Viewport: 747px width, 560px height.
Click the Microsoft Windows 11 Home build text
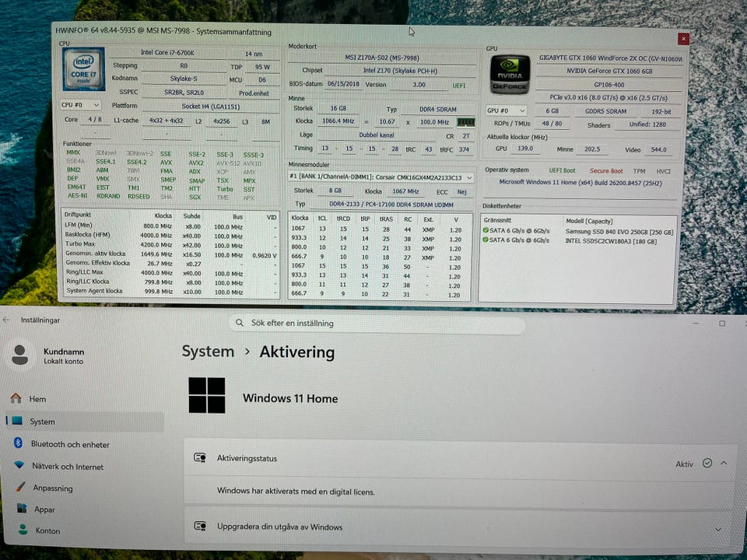(x=580, y=183)
